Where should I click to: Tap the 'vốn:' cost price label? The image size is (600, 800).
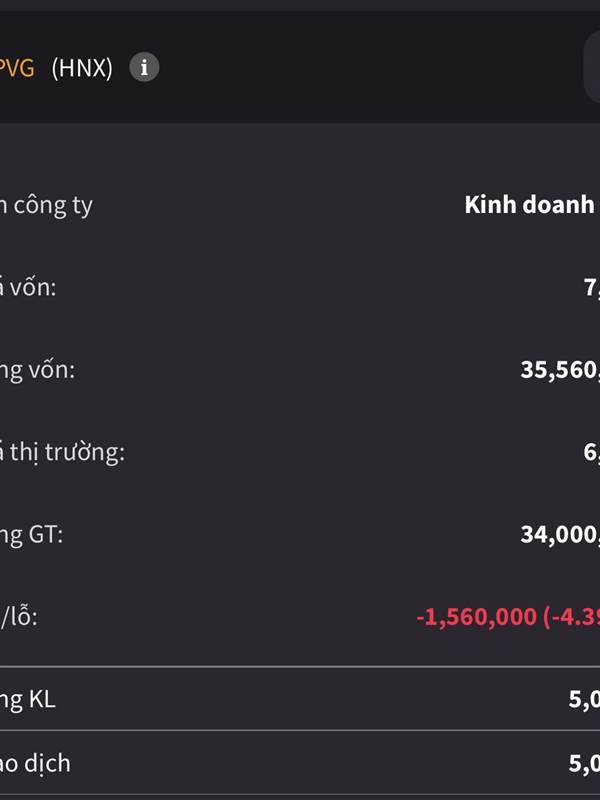point(29,288)
